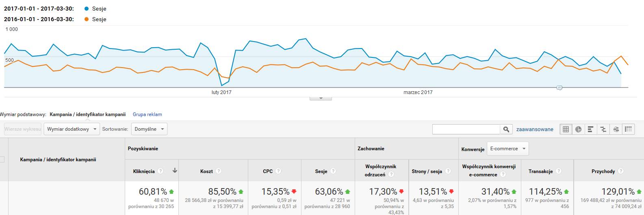This screenshot has height=215, width=644.
Task: Click the annotation marker on the chart timeline
Action: (x=559, y=88)
